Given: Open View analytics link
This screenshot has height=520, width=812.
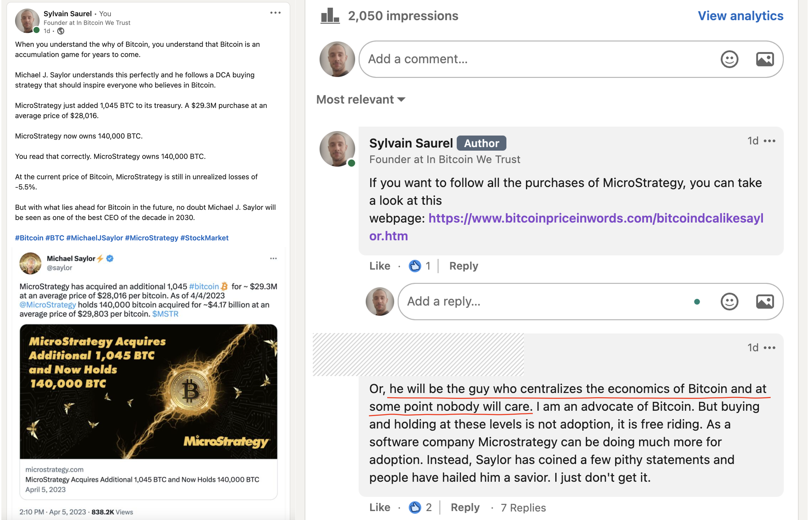Looking at the screenshot, I should 741,16.
